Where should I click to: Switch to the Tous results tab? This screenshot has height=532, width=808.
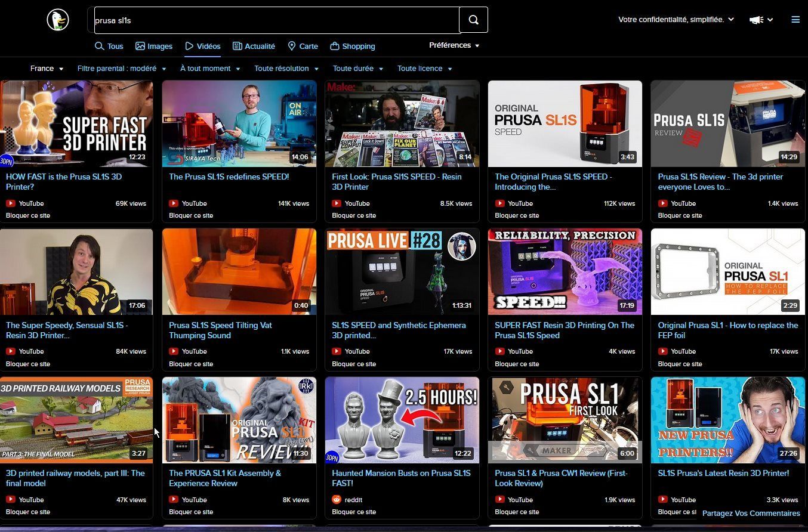click(x=109, y=46)
